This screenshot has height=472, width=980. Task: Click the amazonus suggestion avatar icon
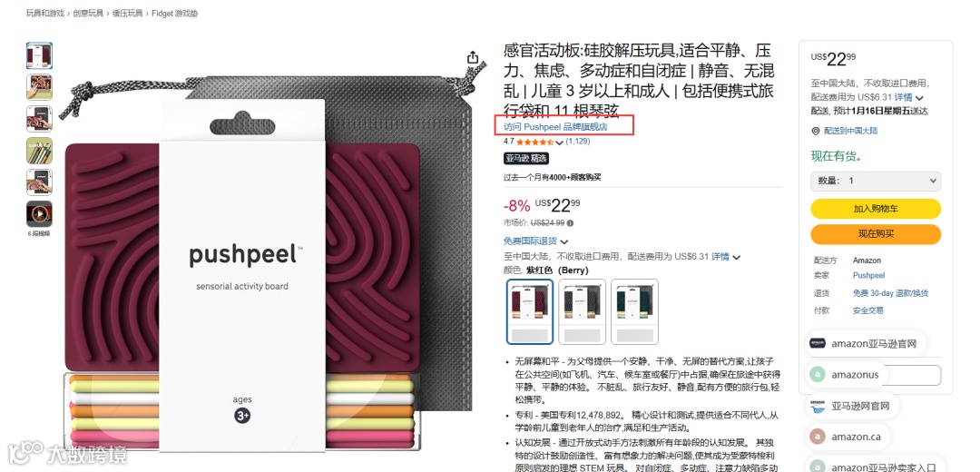[817, 375]
